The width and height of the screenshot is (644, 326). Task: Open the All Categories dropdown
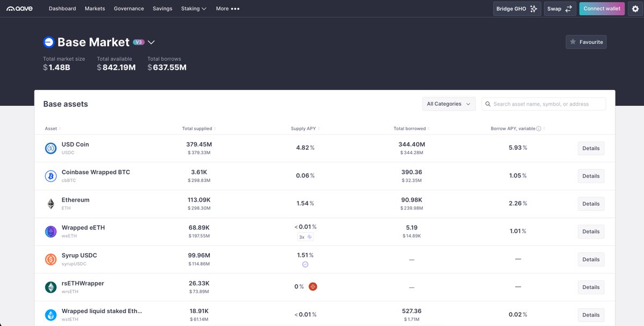[x=449, y=104]
